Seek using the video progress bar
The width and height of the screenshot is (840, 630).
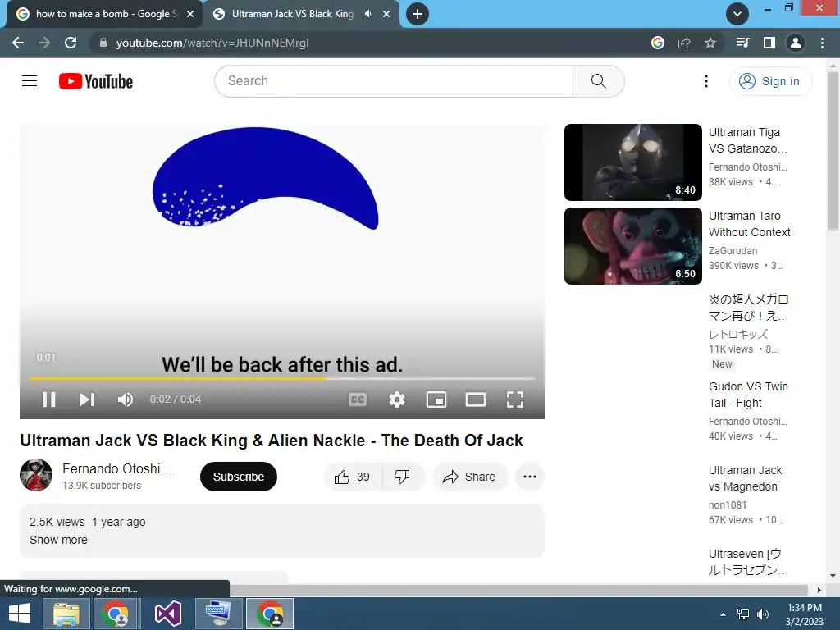tap(282, 378)
